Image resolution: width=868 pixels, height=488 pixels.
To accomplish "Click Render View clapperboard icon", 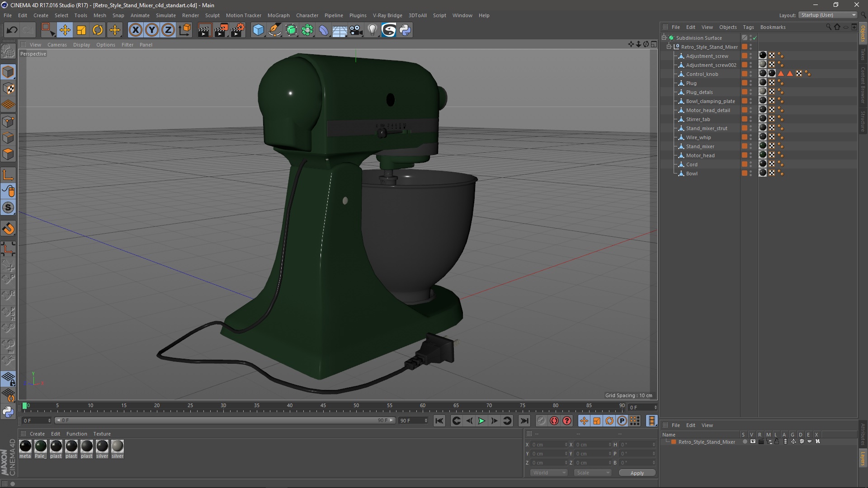I will (x=204, y=30).
